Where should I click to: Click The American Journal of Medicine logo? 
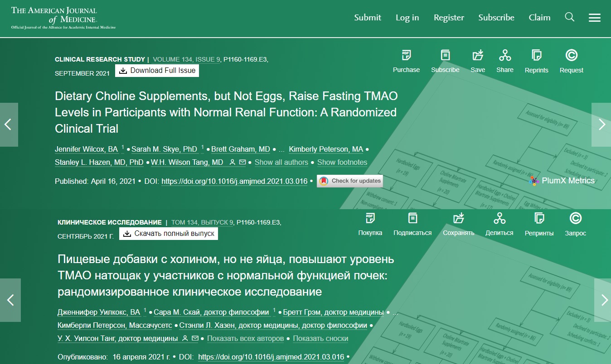[63, 18]
